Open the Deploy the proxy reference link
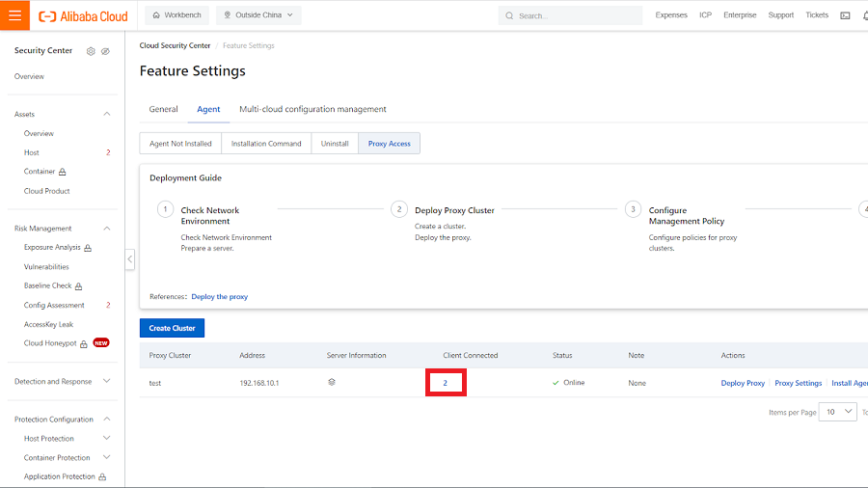Image resolution: width=868 pixels, height=488 pixels. [x=219, y=297]
